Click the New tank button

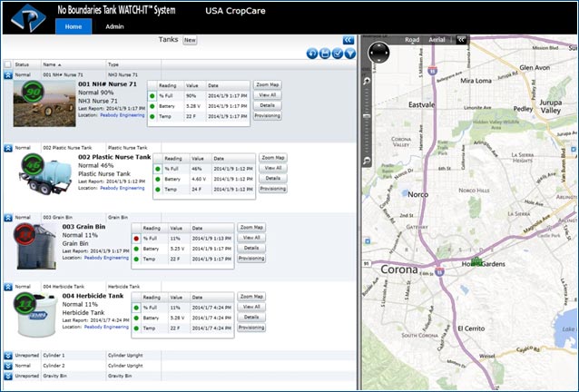coord(190,40)
